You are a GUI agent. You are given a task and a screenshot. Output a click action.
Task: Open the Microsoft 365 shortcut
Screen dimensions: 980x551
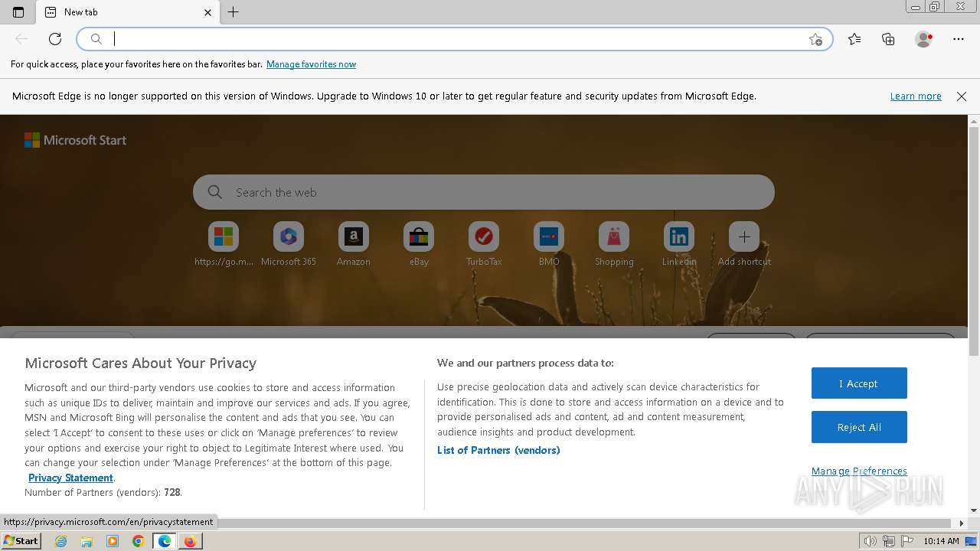[x=289, y=244]
